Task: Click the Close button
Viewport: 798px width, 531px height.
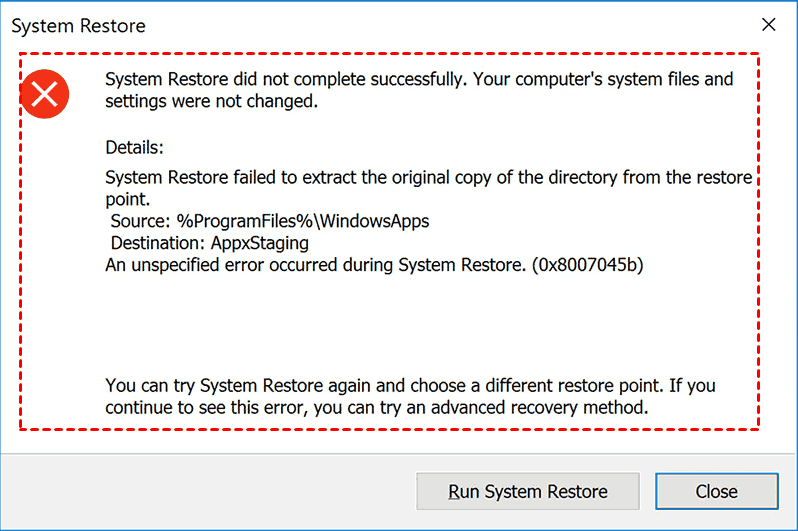Action: pos(716,491)
